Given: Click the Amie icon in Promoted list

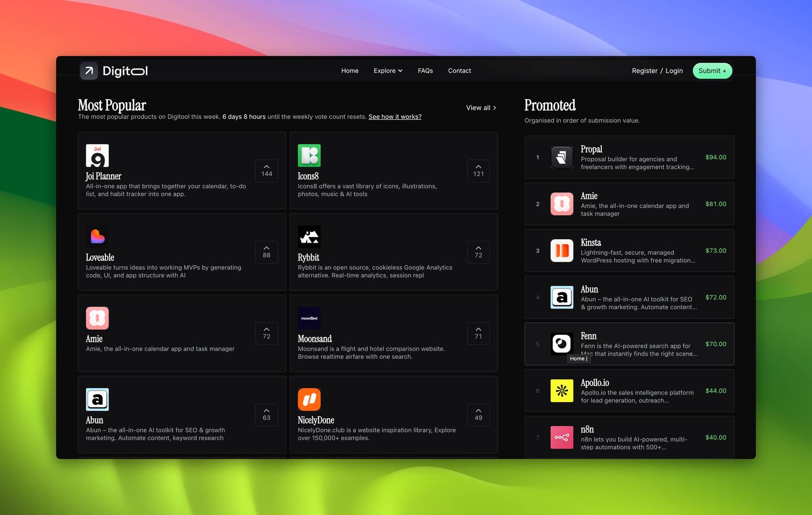Looking at the screenshot, I should [562, 204].
